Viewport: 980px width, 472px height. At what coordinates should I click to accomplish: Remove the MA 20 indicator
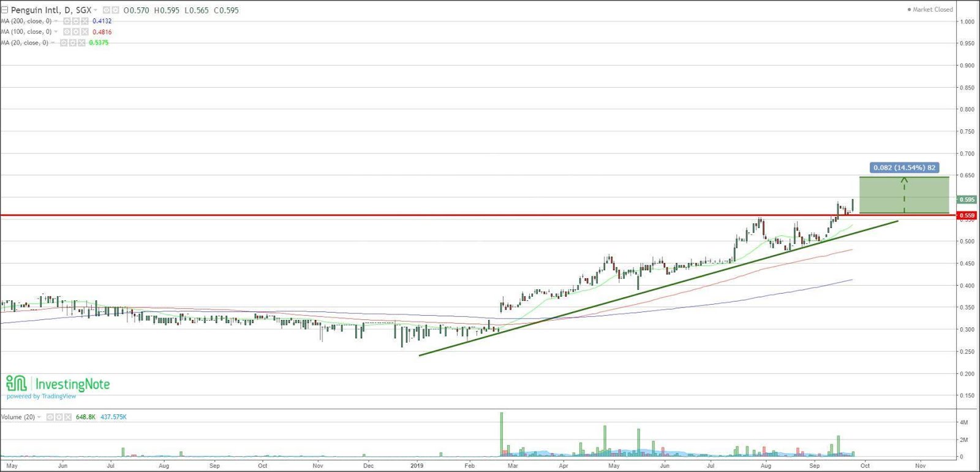tap(81, 43)
